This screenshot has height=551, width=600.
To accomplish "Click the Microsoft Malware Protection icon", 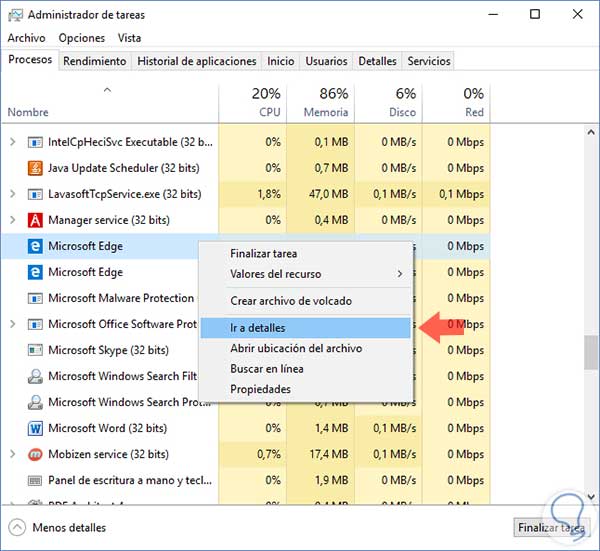I will tap(35, 298).
